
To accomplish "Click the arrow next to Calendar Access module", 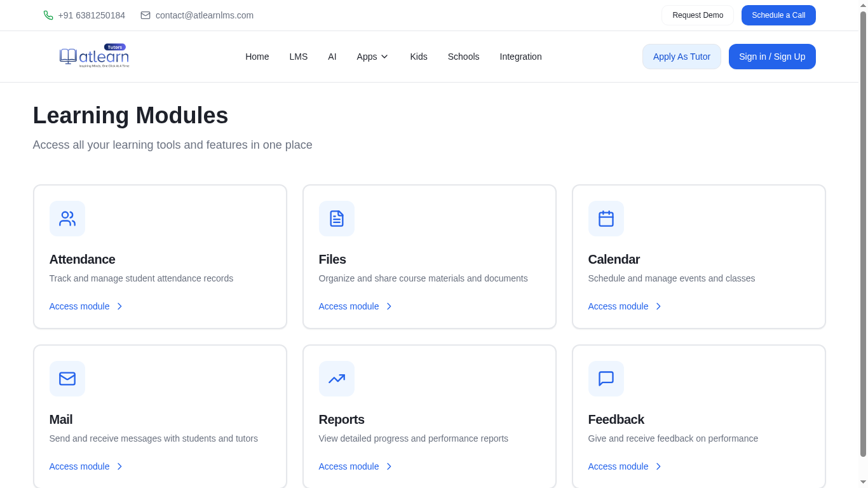I will [658, 306].
